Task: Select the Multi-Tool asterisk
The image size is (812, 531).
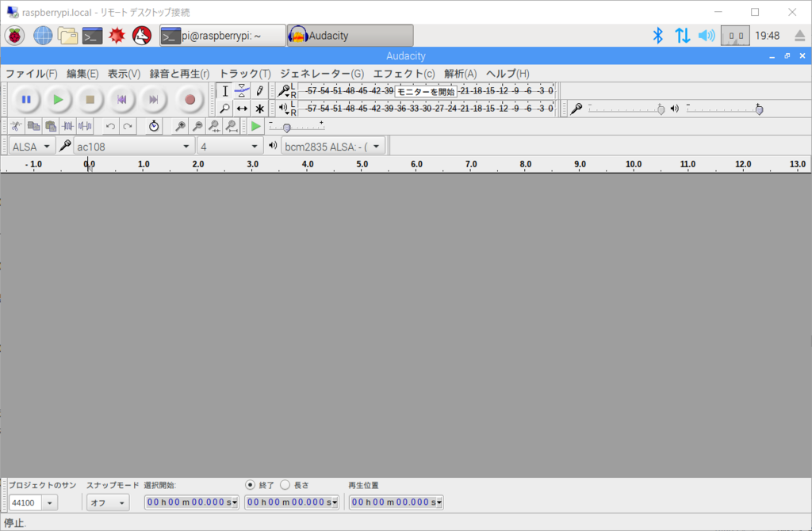Action: pos(259,109)
